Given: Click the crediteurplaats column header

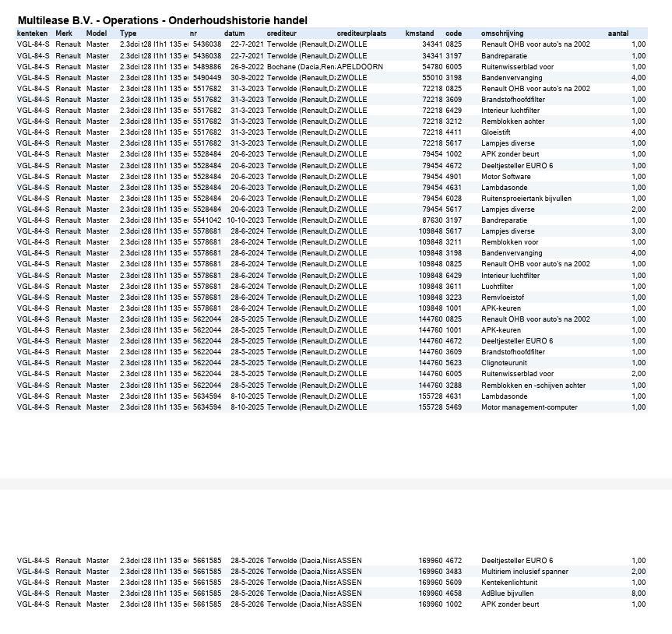Looking at the screenshot, I should click(361, 33).
